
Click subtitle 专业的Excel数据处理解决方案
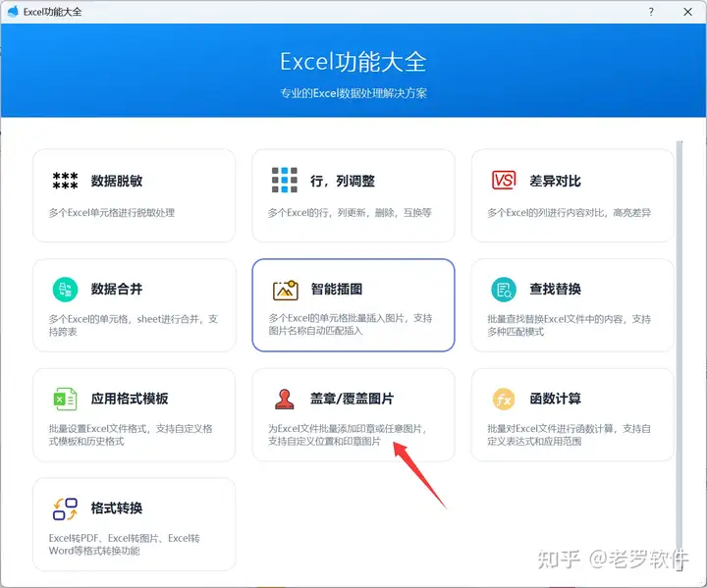(x=353, y=93)
